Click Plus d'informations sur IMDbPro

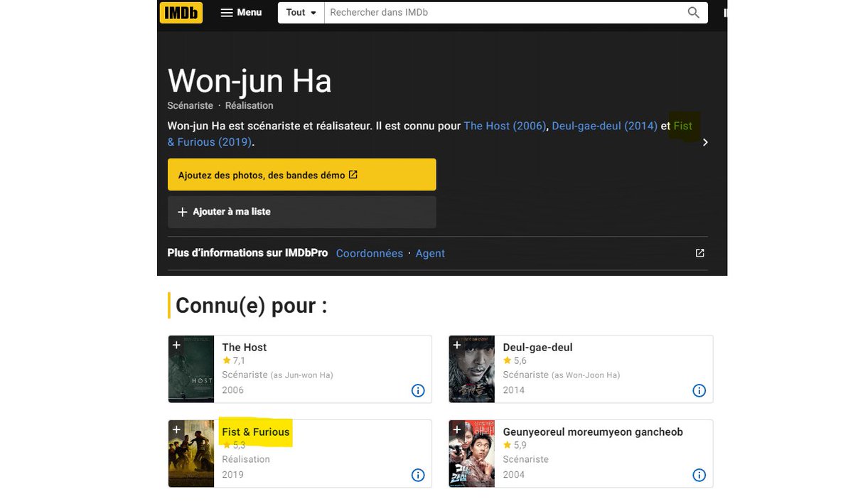click(247, 252)
